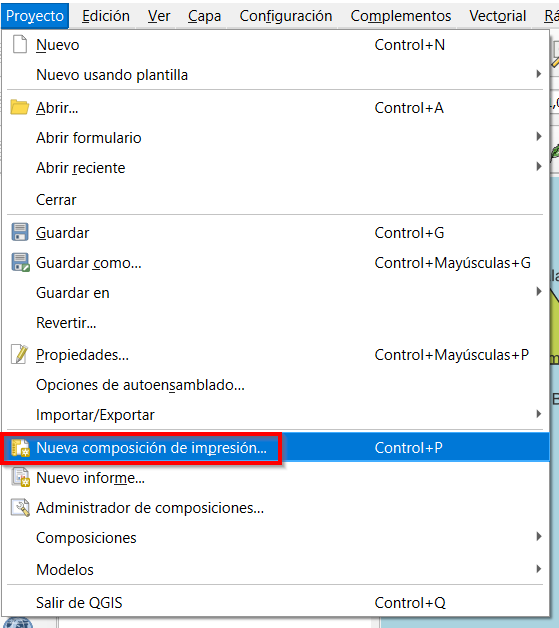Choose the Revertir menu entry
This screenshot has width=559, height=628.
[275, 322]
